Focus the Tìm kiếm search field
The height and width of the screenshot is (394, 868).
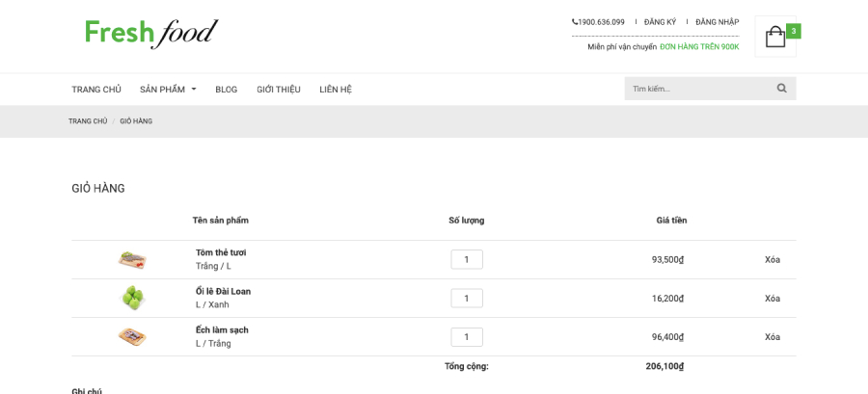(700, 89)
